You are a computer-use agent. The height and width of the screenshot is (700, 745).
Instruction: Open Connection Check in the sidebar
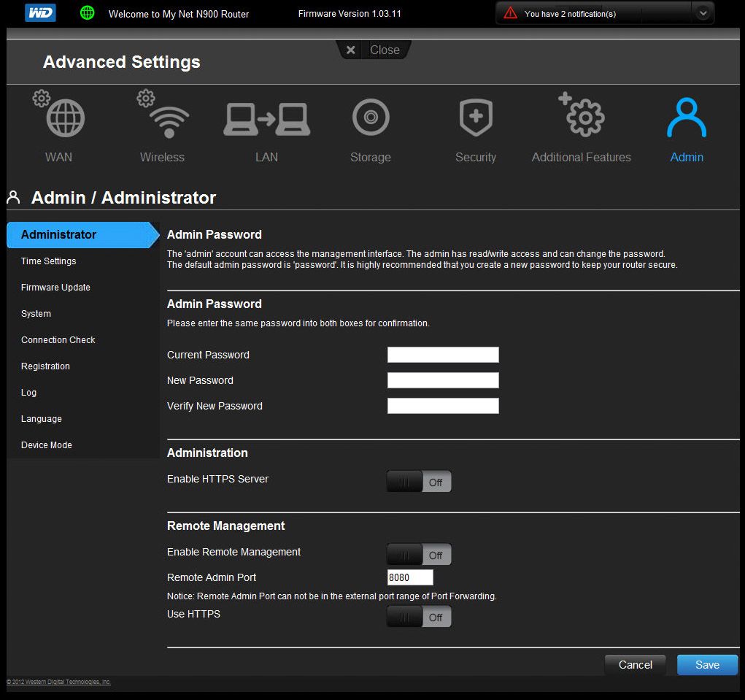58,340
